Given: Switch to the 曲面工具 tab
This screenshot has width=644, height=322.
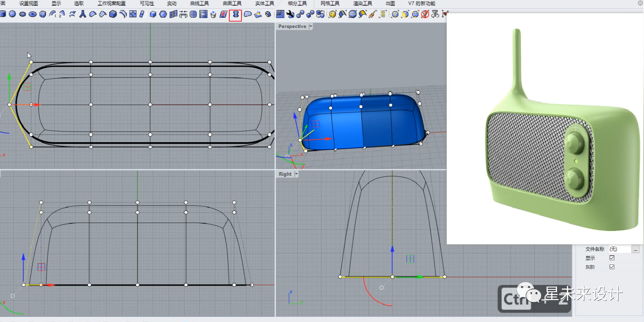Looking at the screenshot, I should (232, 3).
